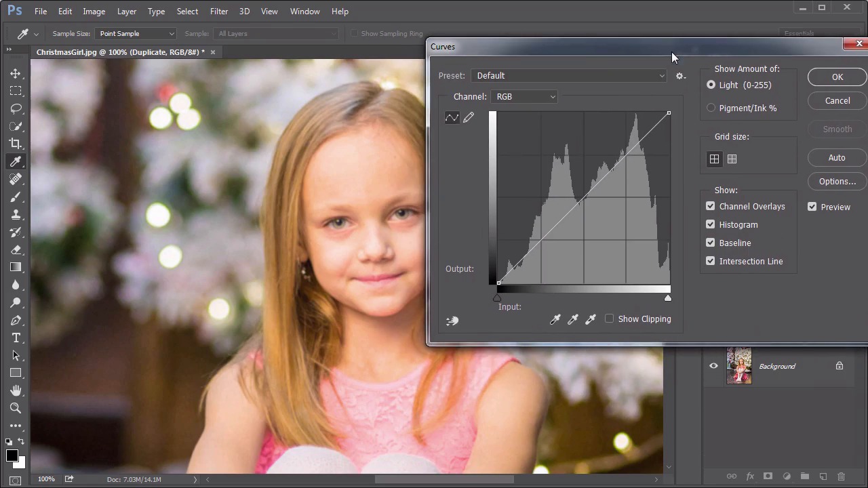Screen dimensions: 868x488
Task: Select the Spot Healing Brush tool
Action: (x=16, y=179)
